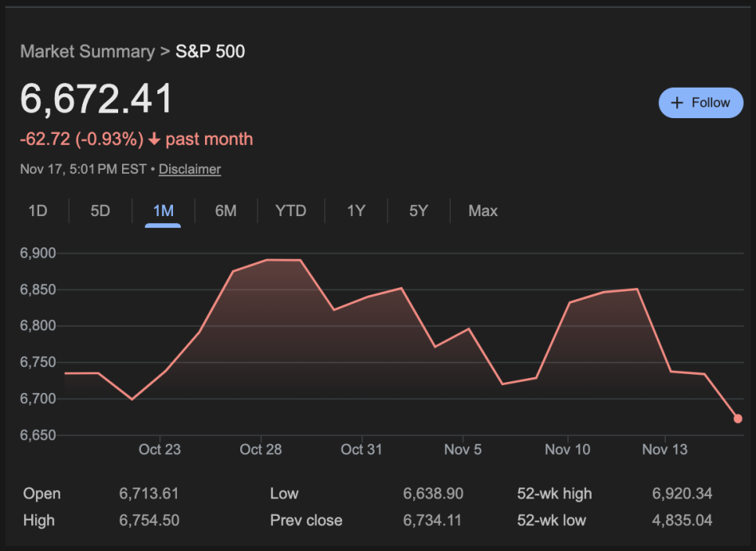The width and height of the screenshot is (756, 551).
Task: Click the chart's endpoint dot marker
Action: click(x=738, y=419)
